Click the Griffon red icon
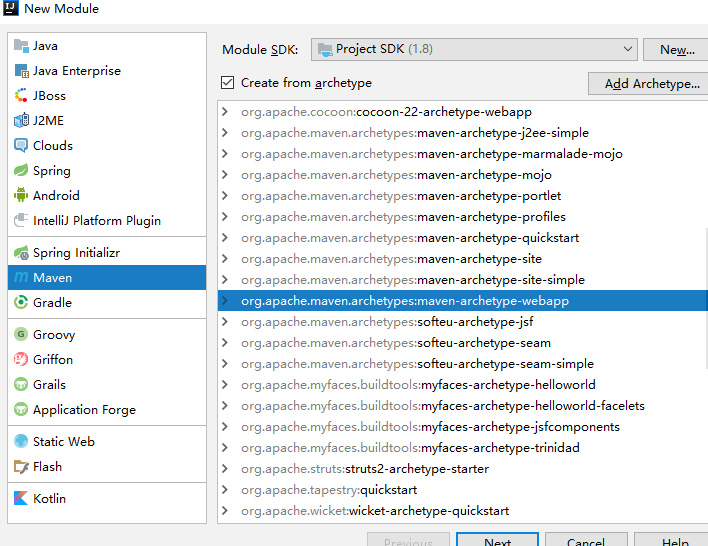 point(21,359)
